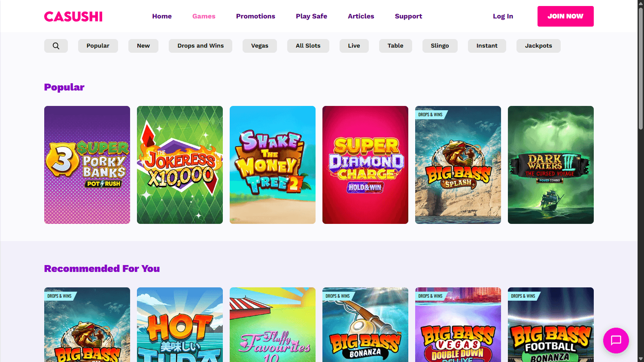The image size is (644, 362).
Task: Open Shake The Money Tree 2 game
Action: tap(273, 165)
